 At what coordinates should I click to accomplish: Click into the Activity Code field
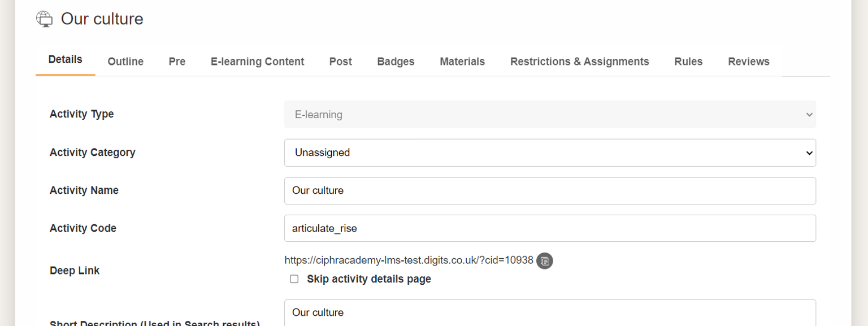click(550, 228)
